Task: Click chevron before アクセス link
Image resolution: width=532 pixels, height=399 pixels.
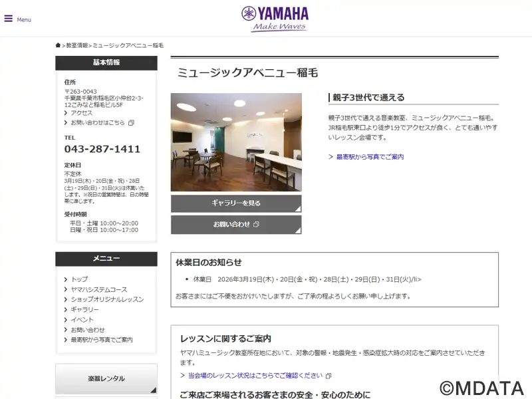Action: click(x=66, y=113)
